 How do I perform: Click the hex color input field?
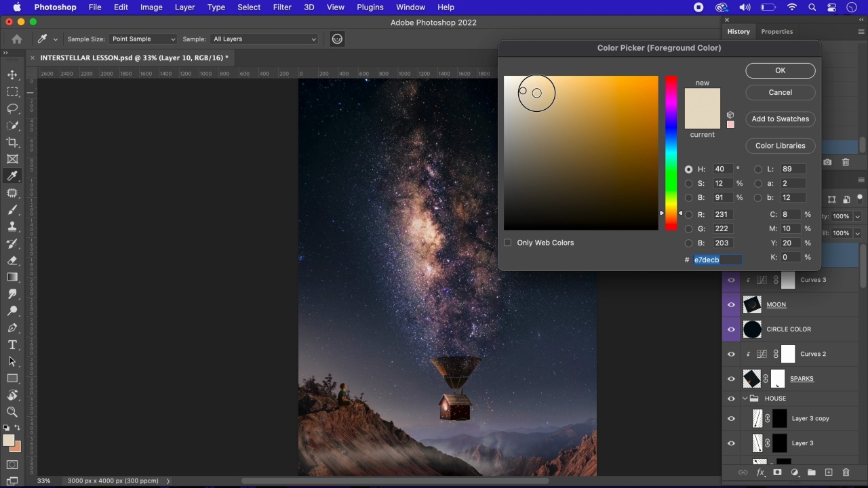tap(717, 260)
